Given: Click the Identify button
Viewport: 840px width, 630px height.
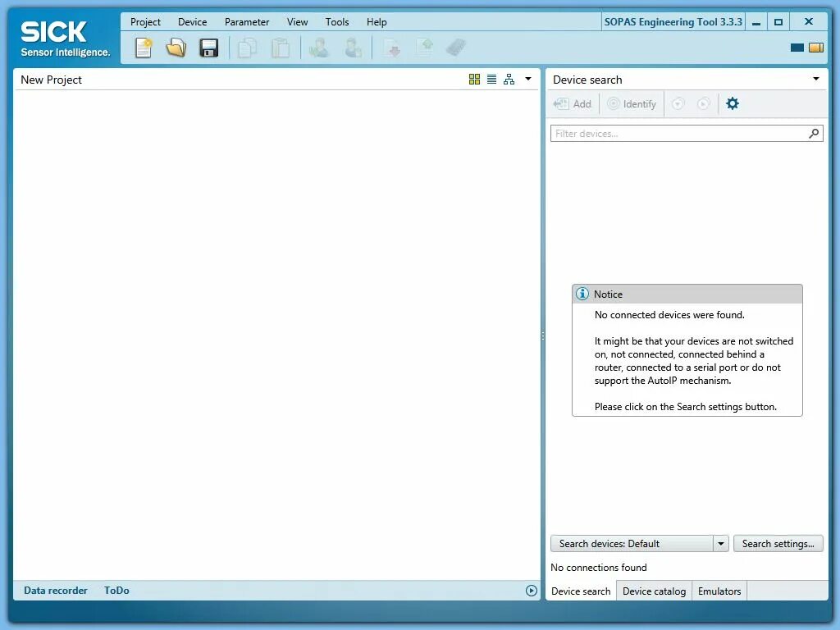Looking at the screenshot, I should 632,104.
